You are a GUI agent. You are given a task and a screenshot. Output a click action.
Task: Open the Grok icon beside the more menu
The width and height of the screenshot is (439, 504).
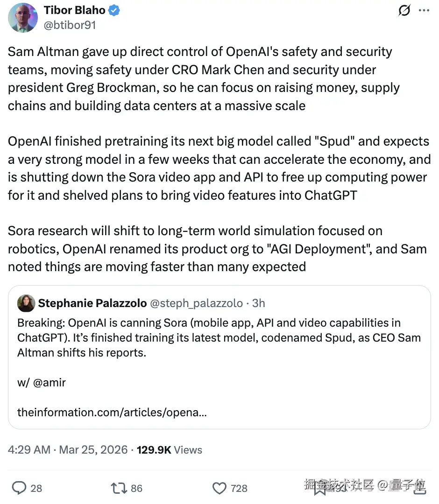click(x=404, y=11)
